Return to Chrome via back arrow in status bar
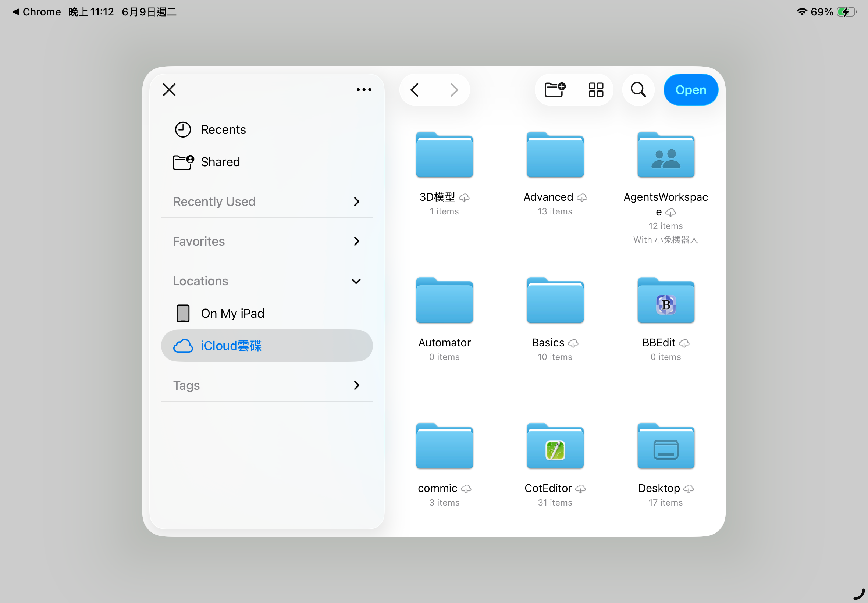Screen dimensions: 868x603 coord(37,12)
